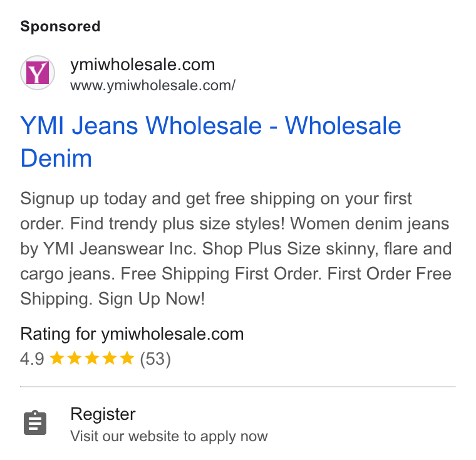Click "Find trendy plus size styles!" text

[x=177, y=224]
